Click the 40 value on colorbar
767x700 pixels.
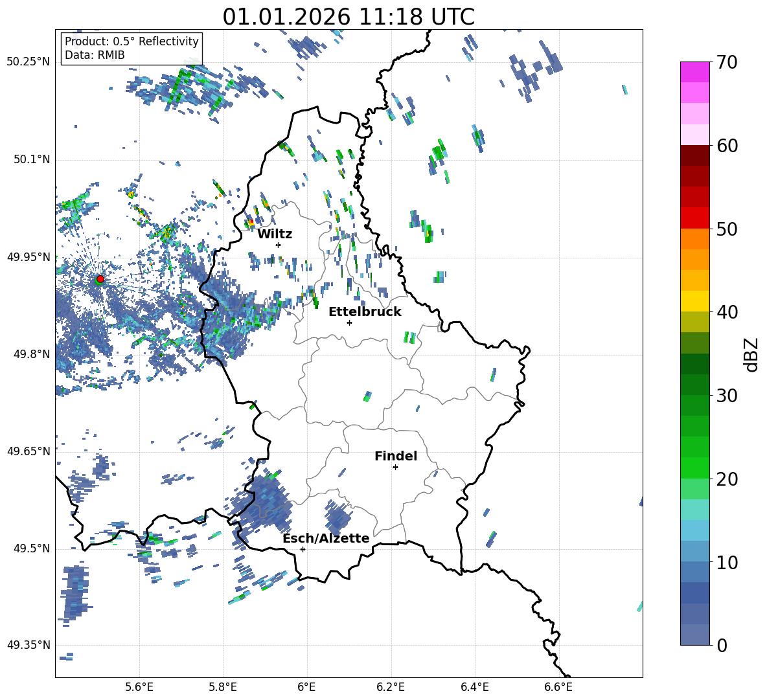(x=727, y=312)
